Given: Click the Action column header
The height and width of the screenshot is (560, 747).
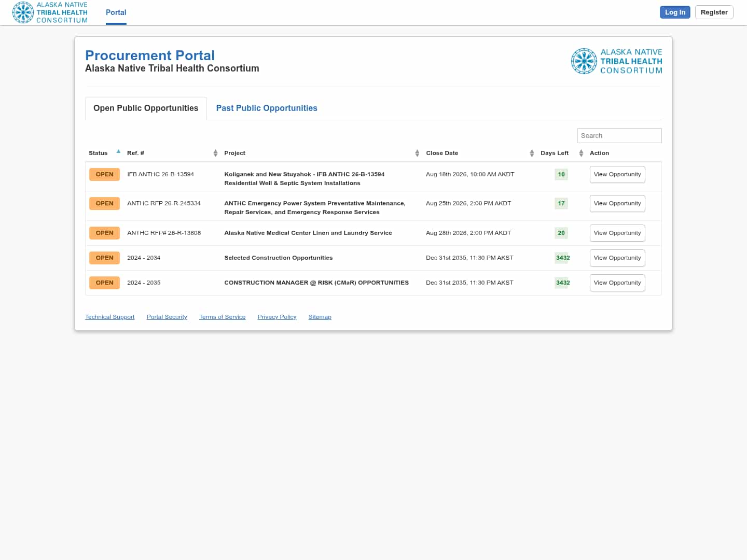Looking at the screenshot, I should pos(600,153).
